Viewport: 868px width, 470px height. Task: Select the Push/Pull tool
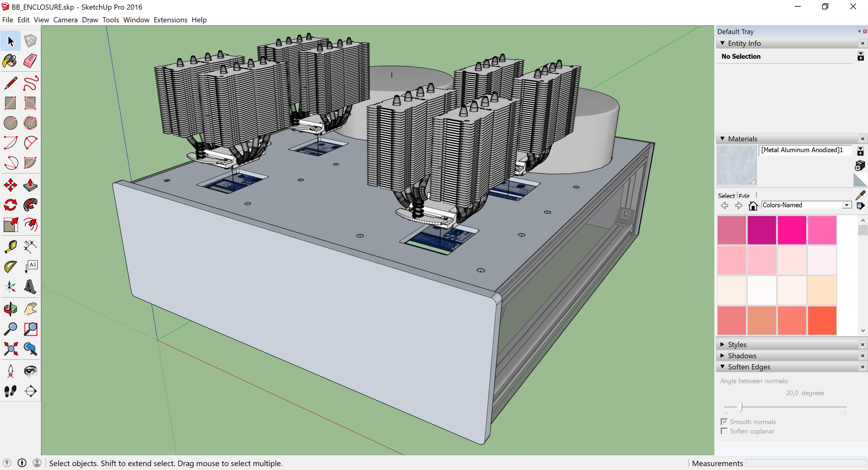coord(30,185)
